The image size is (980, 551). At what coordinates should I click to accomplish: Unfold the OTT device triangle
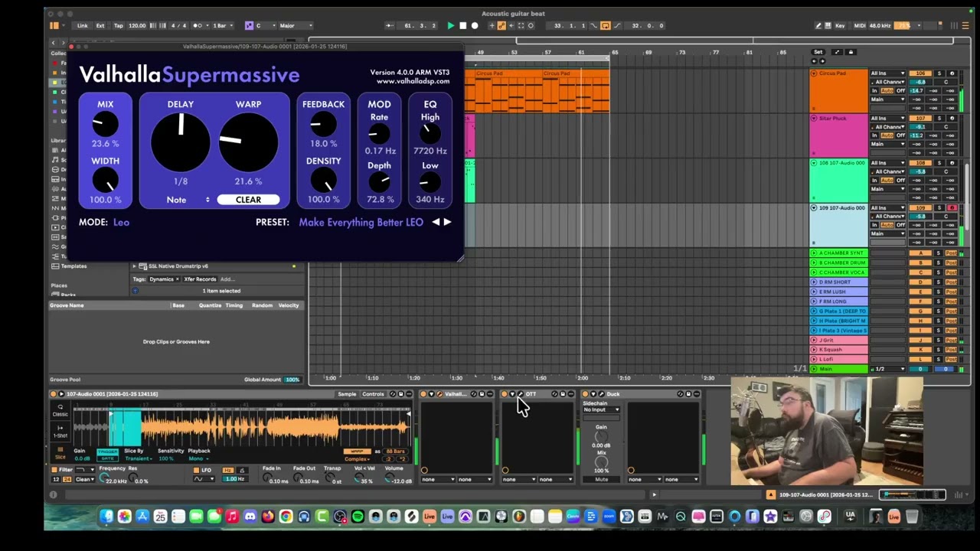click(512, 394)
